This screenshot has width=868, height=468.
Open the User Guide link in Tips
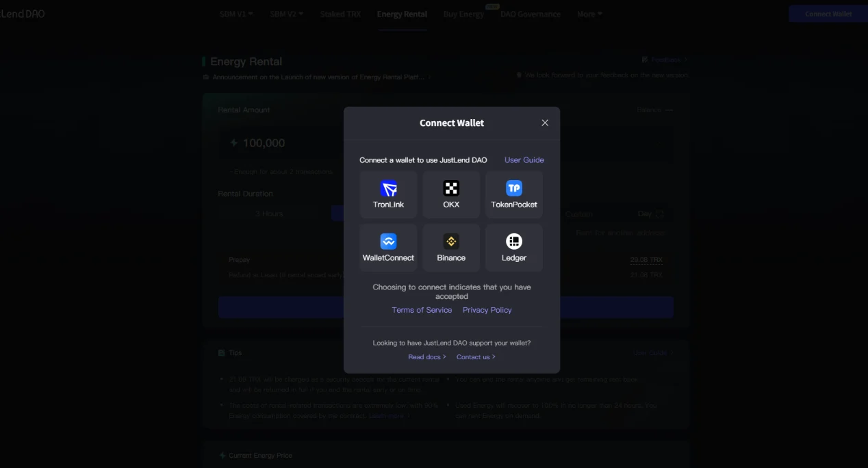[653, 353]
